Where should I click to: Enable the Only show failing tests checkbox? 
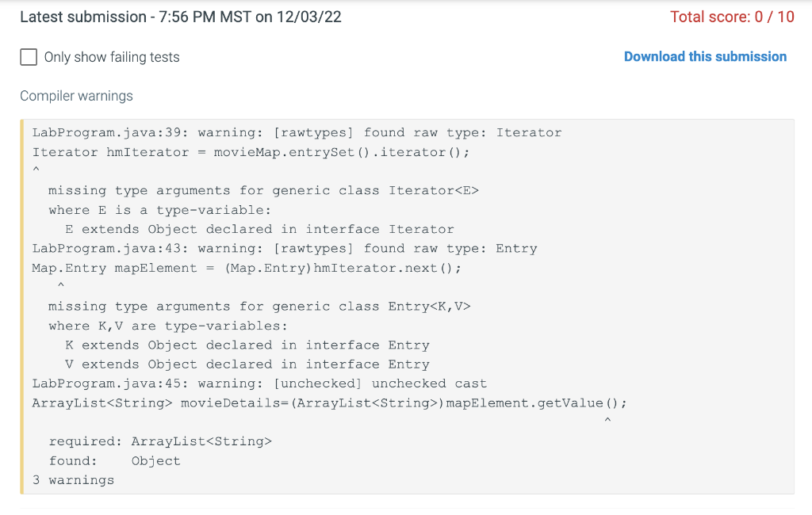[29, 57]
